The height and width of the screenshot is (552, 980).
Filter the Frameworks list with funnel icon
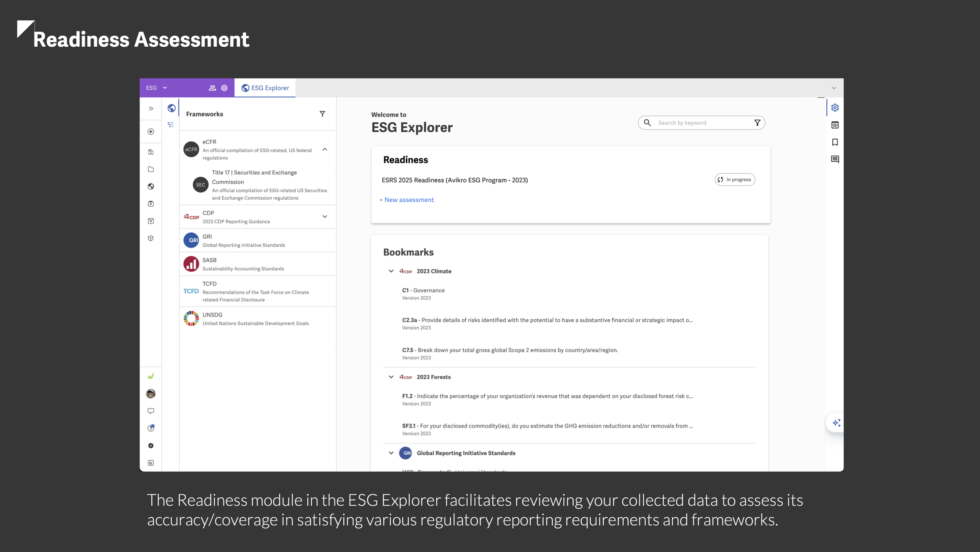click(x=322, y=114)
